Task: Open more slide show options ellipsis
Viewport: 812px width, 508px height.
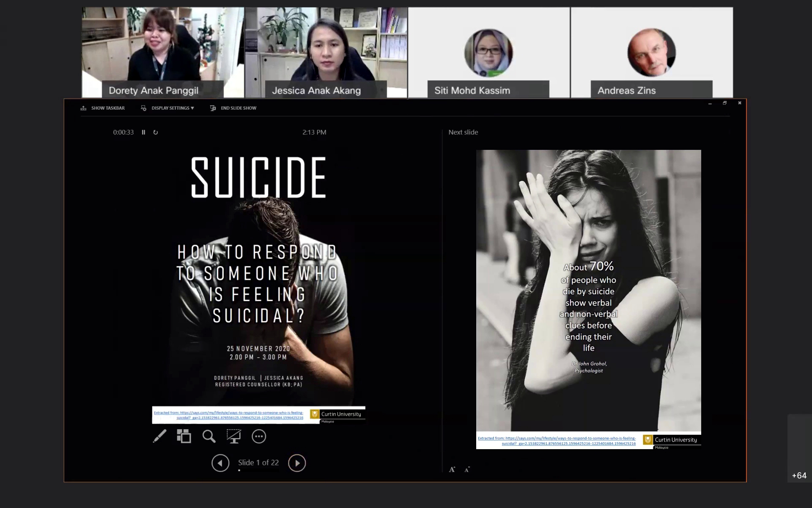Action: click(x=259, y=436)
